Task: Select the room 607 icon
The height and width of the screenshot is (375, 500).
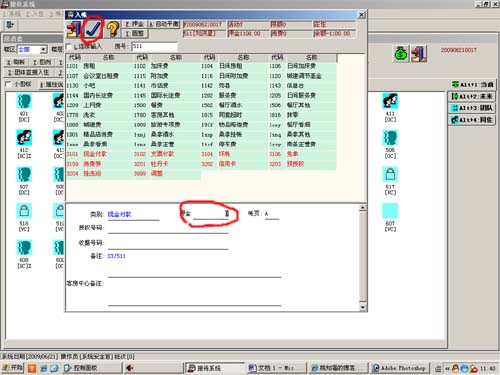Action: pyautogui.click(x=390, y=211)
